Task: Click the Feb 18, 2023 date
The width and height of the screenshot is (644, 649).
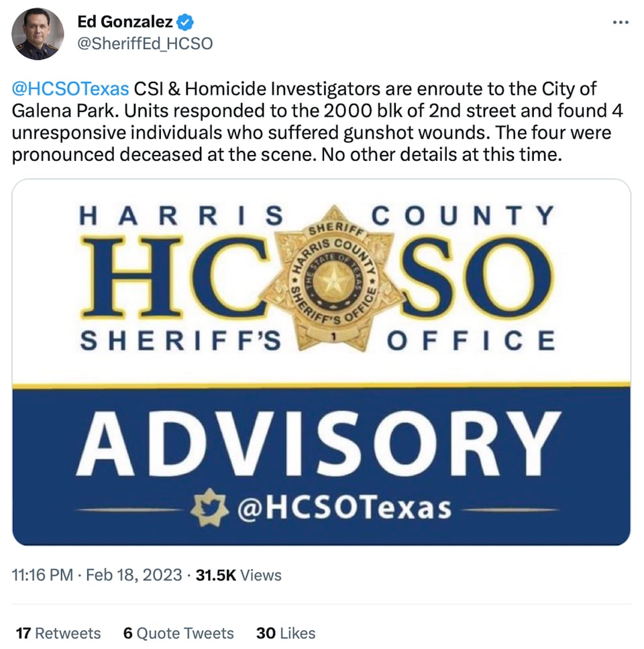Action: [x=133, y=575]
